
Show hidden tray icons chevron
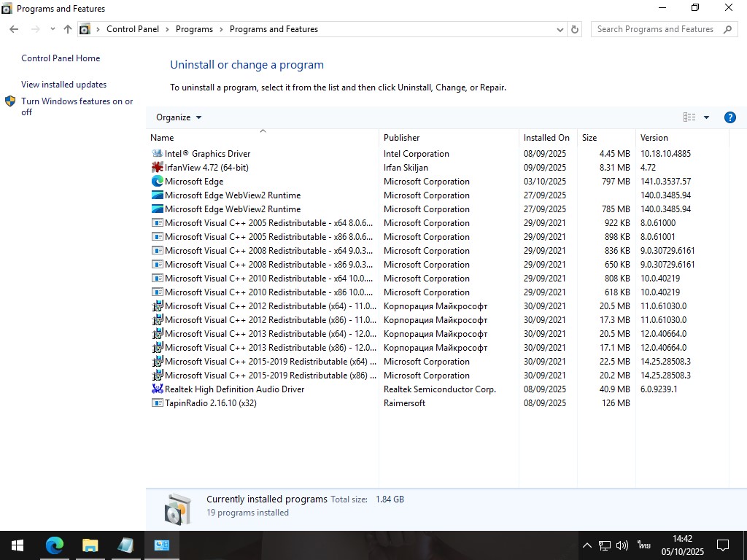[587, 545]
